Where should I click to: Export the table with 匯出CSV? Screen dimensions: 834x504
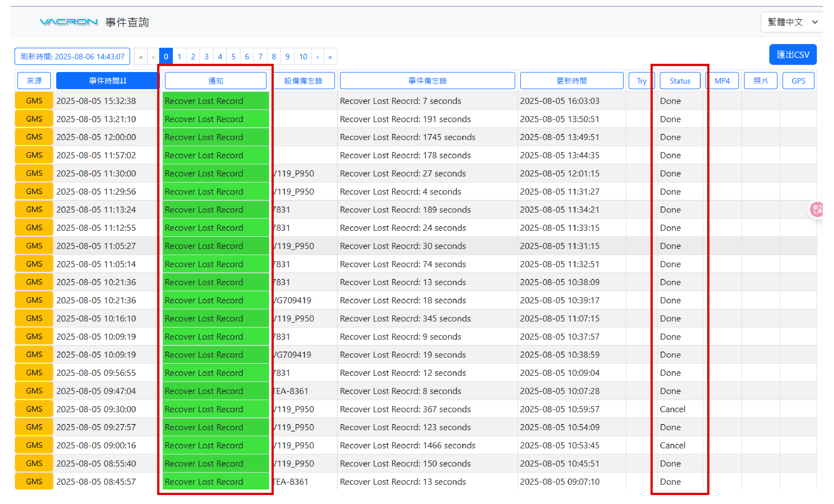(x=793, y=55)
